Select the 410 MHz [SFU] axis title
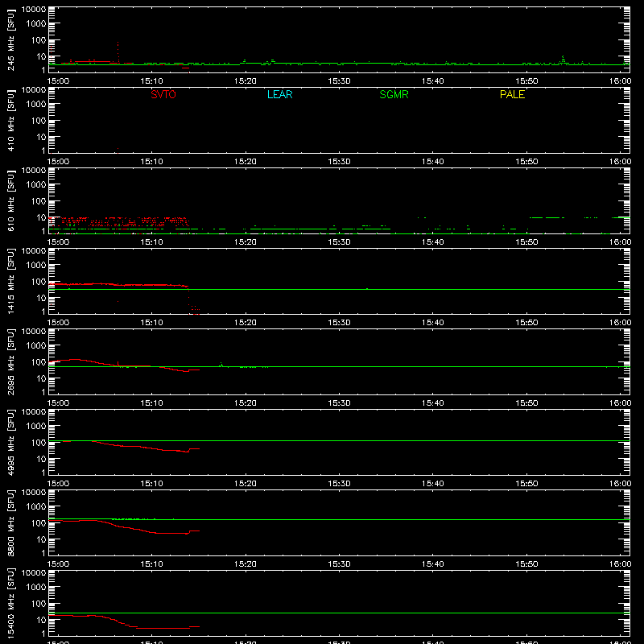 point(11,120)
